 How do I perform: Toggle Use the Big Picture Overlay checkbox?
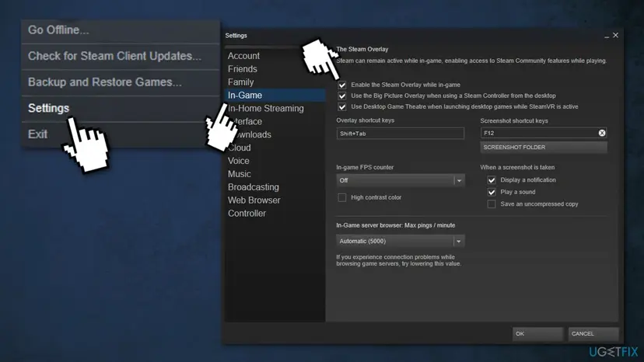pos(342,96)
